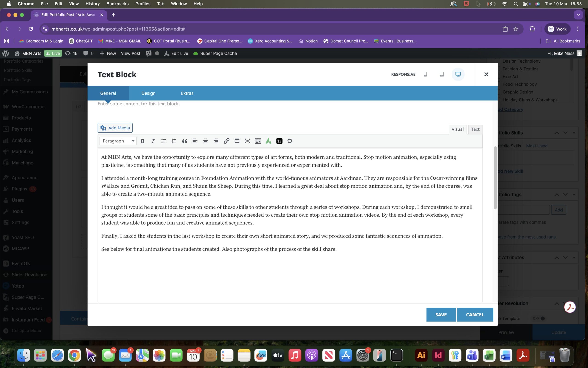Align text left
This screenshot has width=588, height=368.
point(195,141)
